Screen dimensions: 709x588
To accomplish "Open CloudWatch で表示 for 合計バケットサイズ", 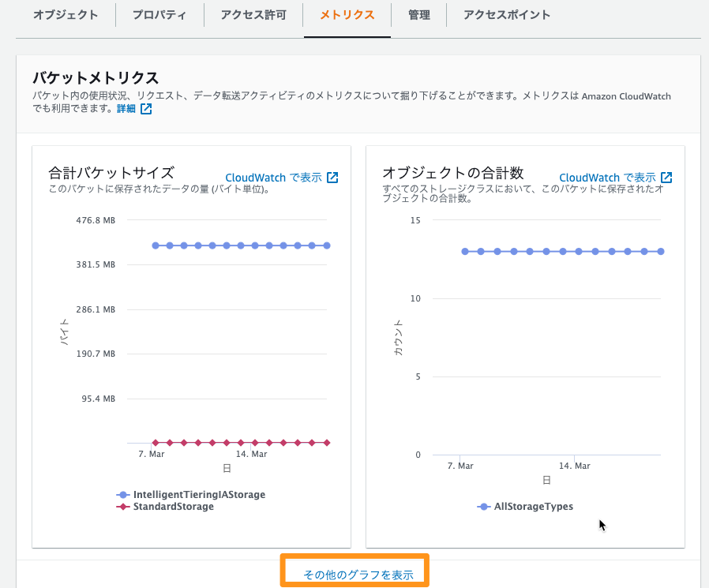I will 273,178.
